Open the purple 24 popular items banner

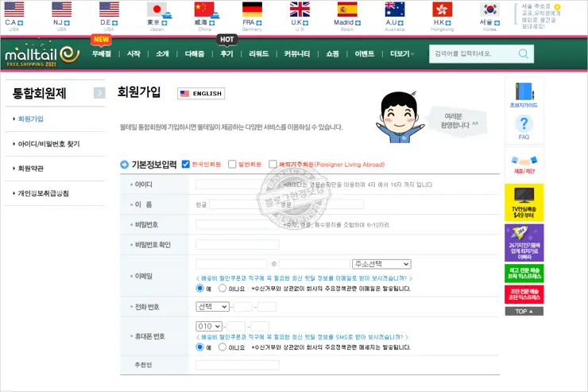[x=524, y=243]
